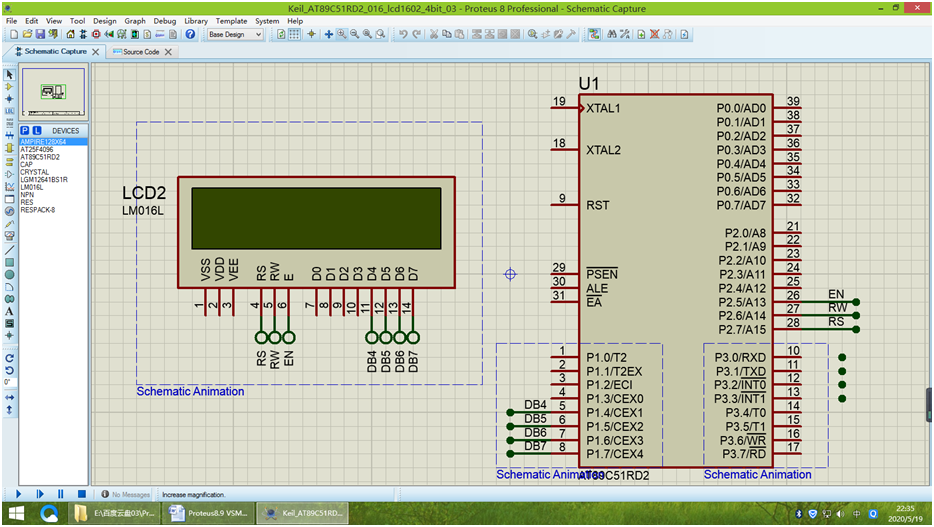
Task: Save the project with the floppy icon
Action: [40, 35]
